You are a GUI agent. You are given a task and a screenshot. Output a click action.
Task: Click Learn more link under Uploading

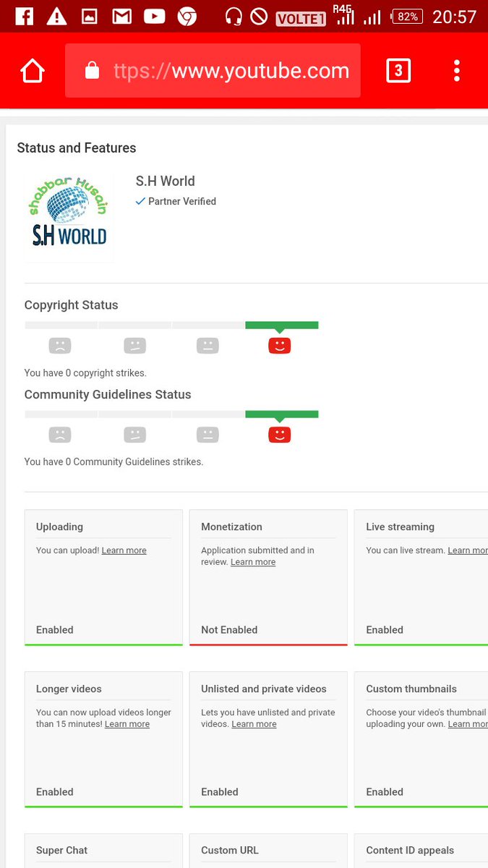pyautogui.click(x=124, y=550)
